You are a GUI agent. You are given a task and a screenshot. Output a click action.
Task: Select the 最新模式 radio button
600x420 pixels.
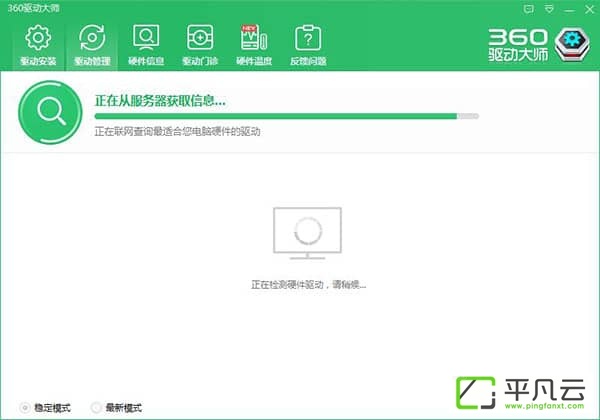click(96, 408)
